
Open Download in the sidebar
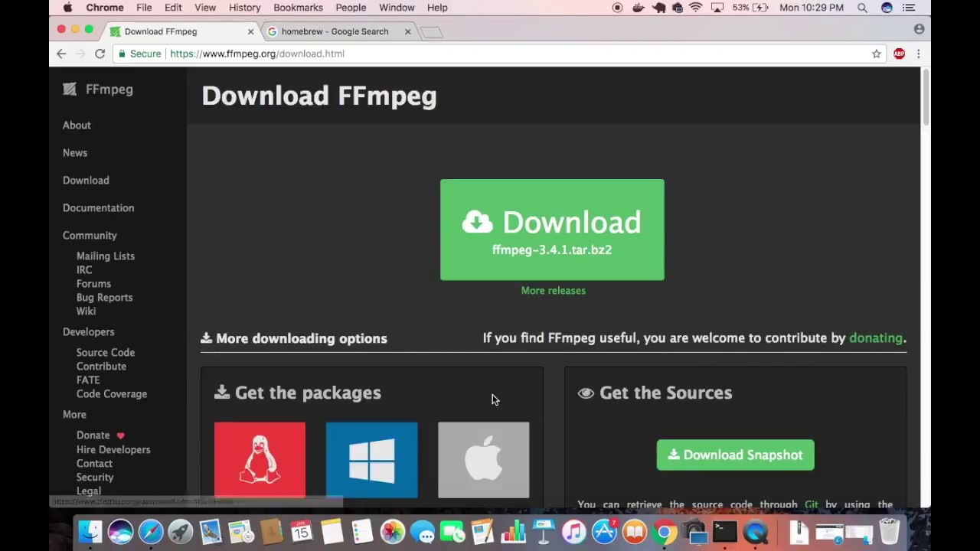(x=86, y=180)
